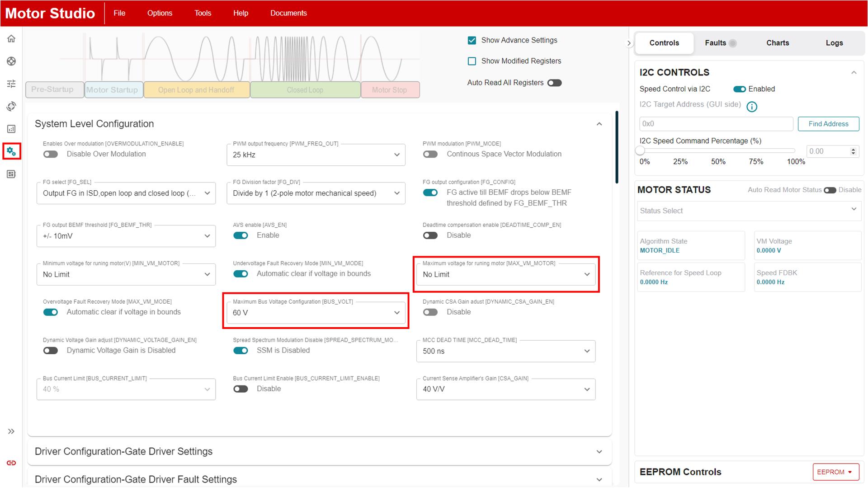The height and width of the screenshot is (488, 868).
Task: Click the rotating motor sidebar icon
Action: tap(11, 106)
